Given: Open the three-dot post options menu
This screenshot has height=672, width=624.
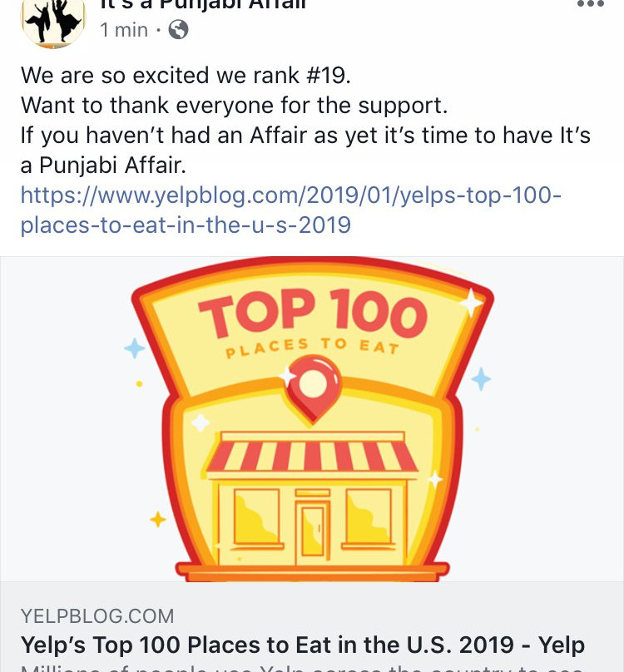Looking at the screenshot, I should [591, 4].
